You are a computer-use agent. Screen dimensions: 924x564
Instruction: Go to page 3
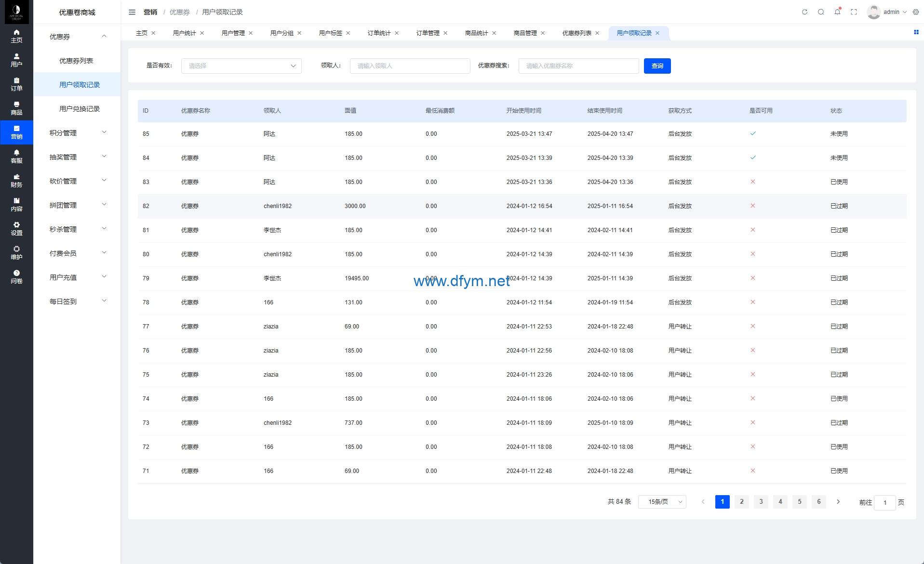tap(761, 502)
